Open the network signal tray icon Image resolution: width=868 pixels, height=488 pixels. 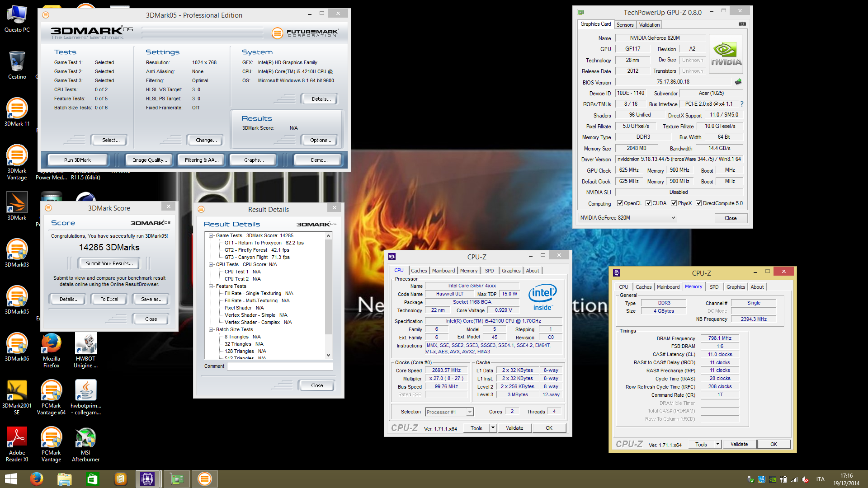point(794,479)
